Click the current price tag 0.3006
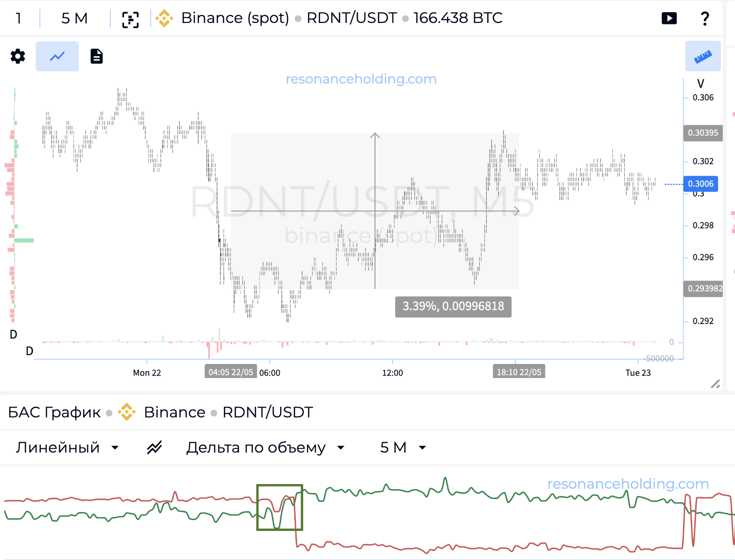Viewport: 735px width, 560px height. click(701, 184)
